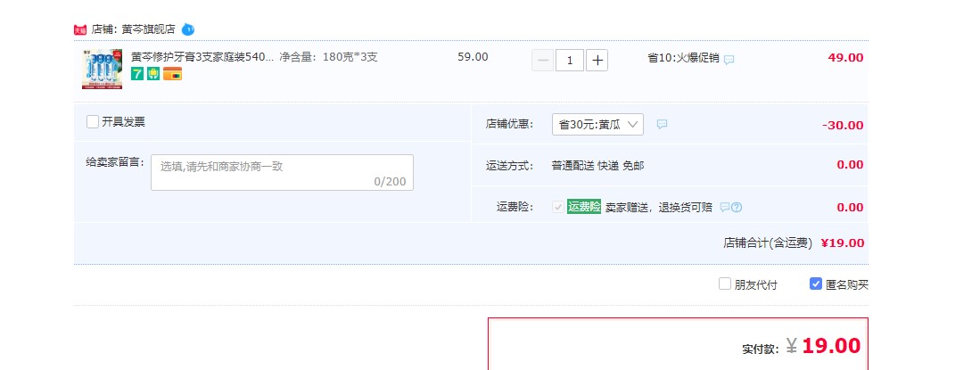Open the comment bubble icon after 退换货可赔
Viewport: 980px width, 370px height.
pos(724,207)
